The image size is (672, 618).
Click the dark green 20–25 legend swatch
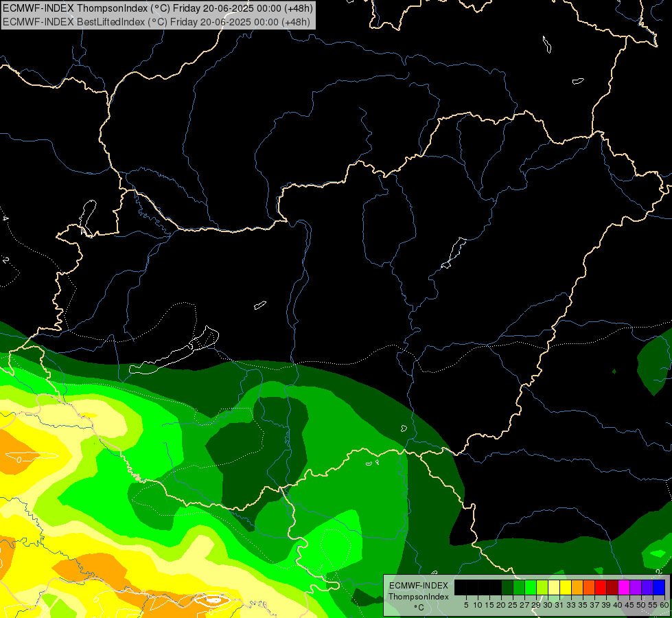(x=507, y=587)
